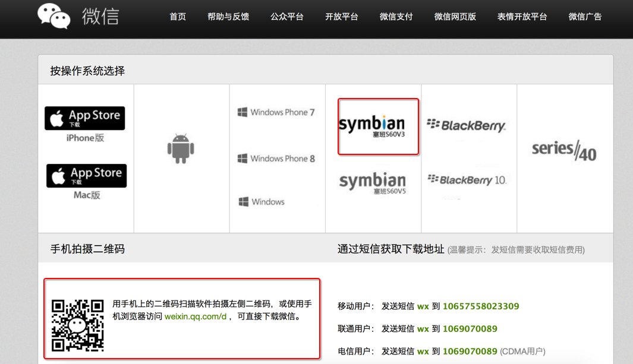
Task: Navigate to 公众平台
Action: 286,17
